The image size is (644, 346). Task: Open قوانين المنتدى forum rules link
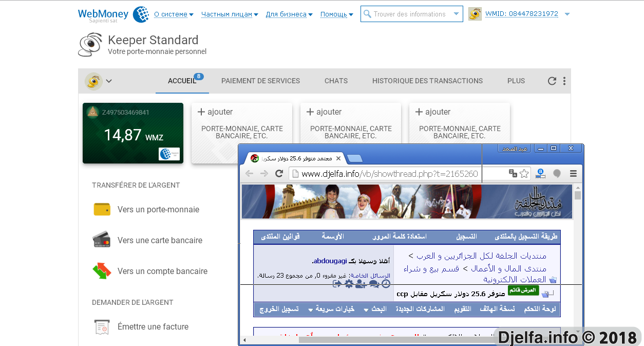[280, 236]
